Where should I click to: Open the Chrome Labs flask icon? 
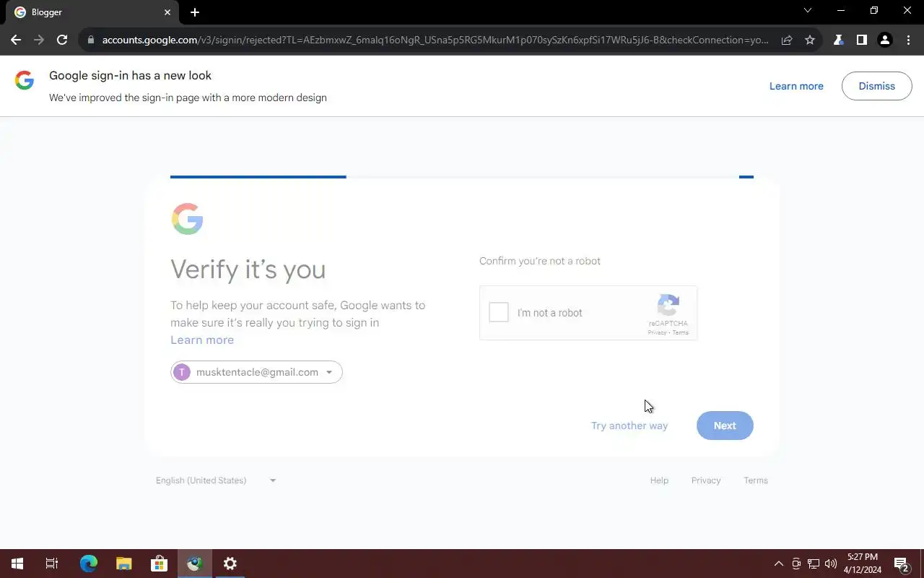click(838, 40)
